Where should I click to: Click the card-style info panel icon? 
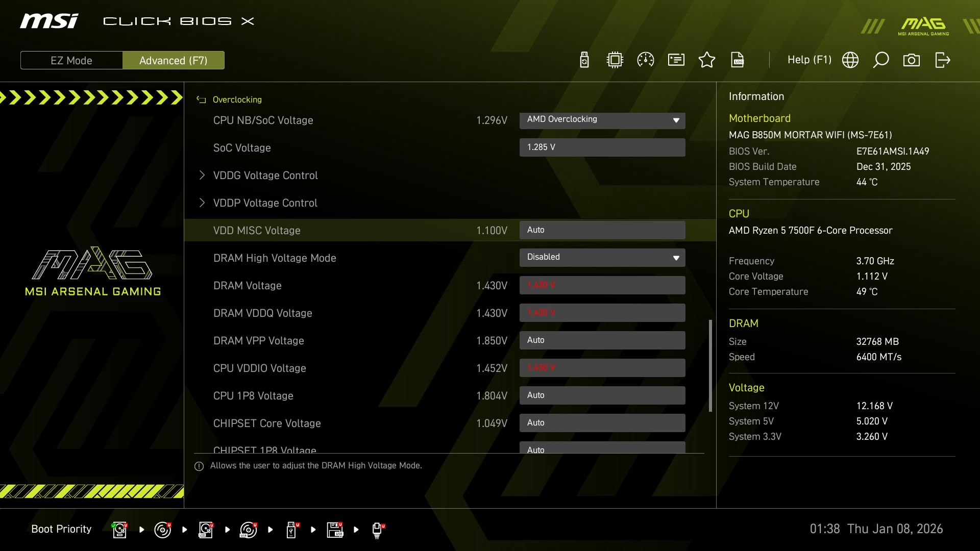click(x=676, y=60)
